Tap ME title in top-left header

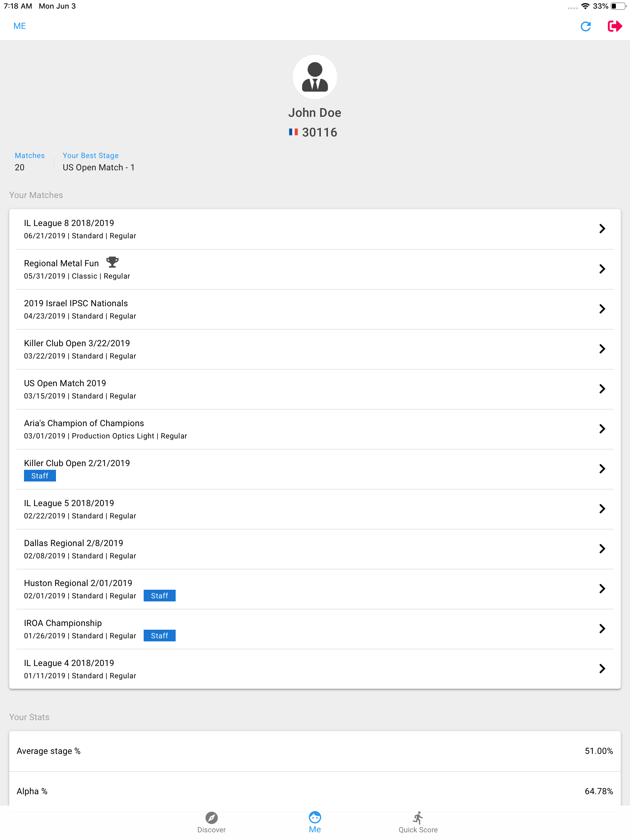20,26
